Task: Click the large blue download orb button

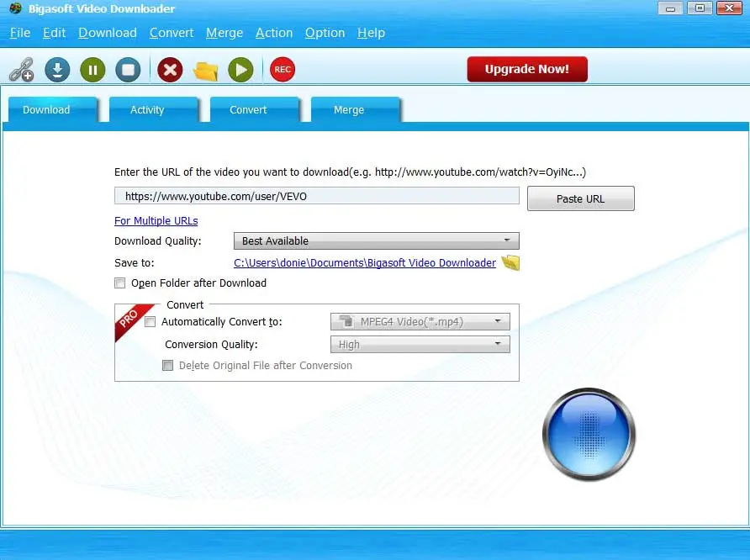Action: [x=589, y=434]
